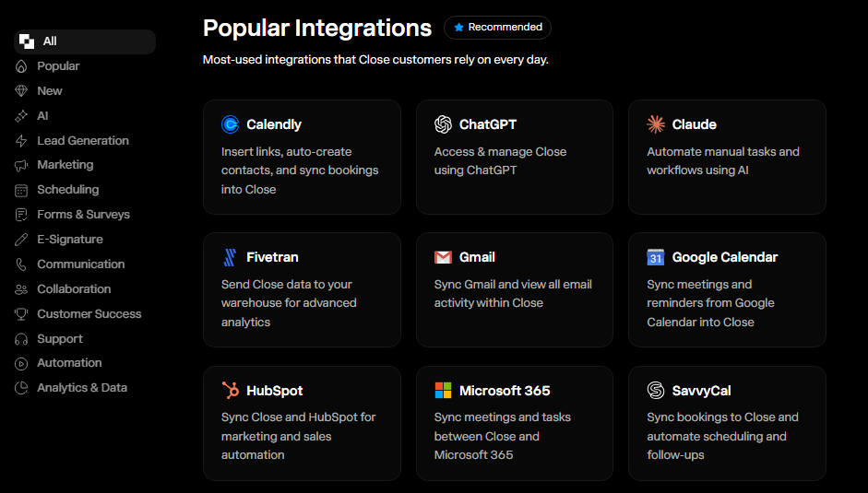Screen dimensions: 868x493
Task: Open the Collaboration category
Action: (74, 289)
